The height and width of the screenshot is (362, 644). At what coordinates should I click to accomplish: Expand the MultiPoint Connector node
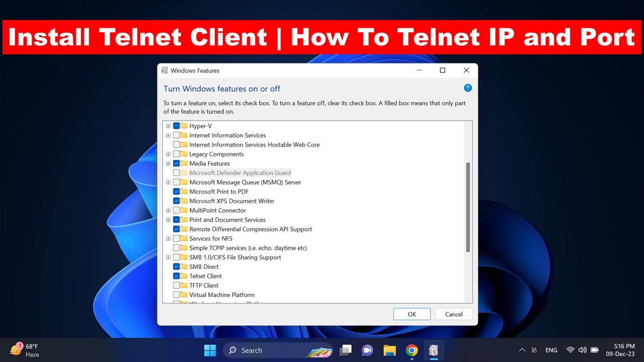pos(169,211)
